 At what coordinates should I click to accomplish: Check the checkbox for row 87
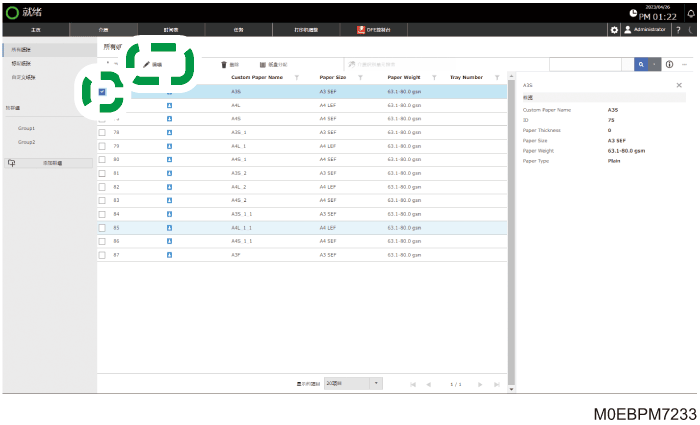102,255
